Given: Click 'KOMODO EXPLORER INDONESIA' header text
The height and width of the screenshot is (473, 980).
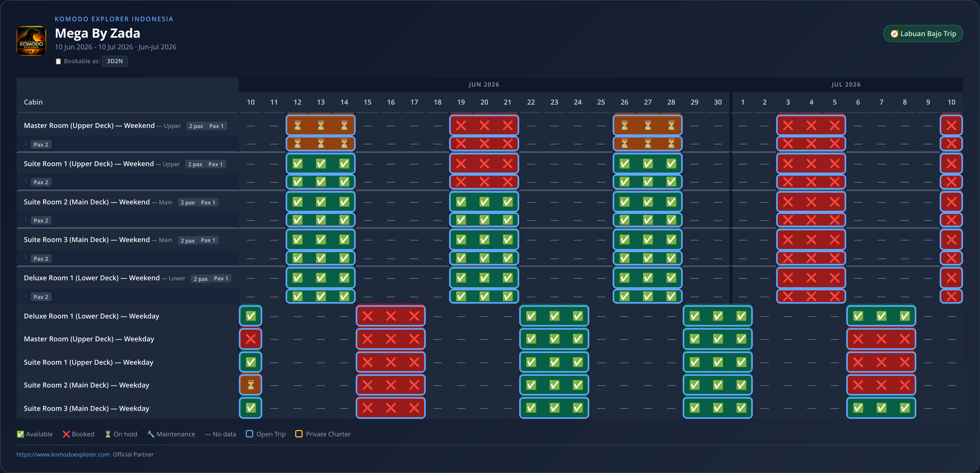Looking at the screenshot, I should (x=114, y=19).
